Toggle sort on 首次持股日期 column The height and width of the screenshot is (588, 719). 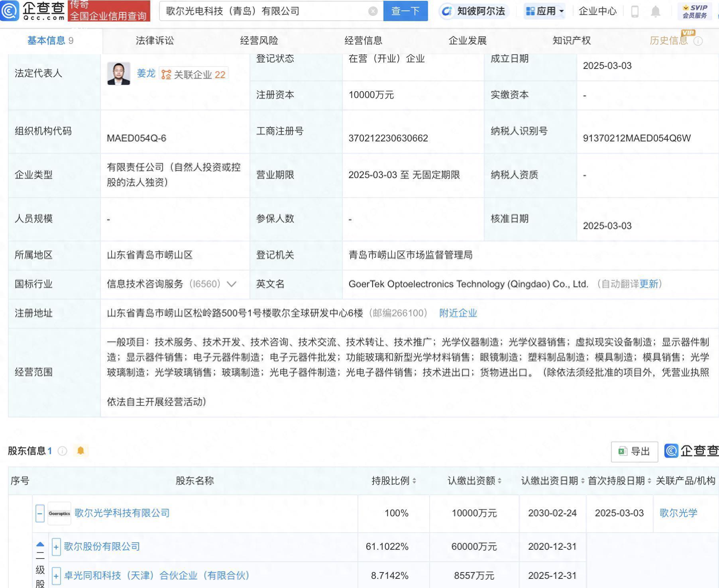coord(648,481)
